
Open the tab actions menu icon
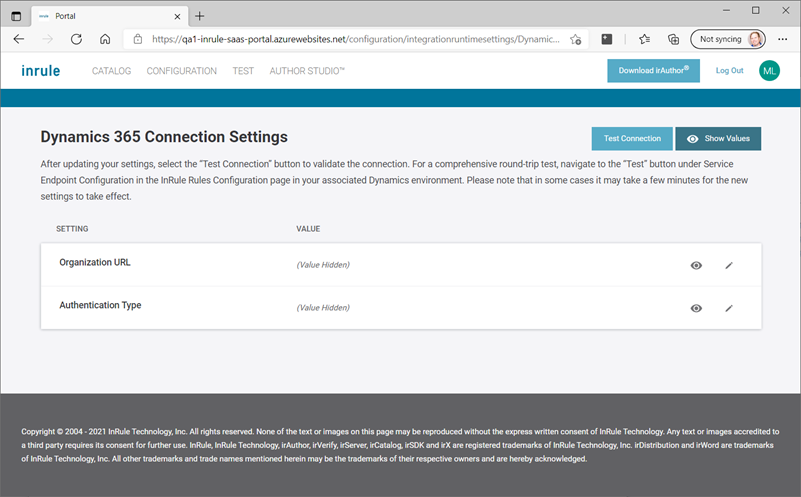16,16
